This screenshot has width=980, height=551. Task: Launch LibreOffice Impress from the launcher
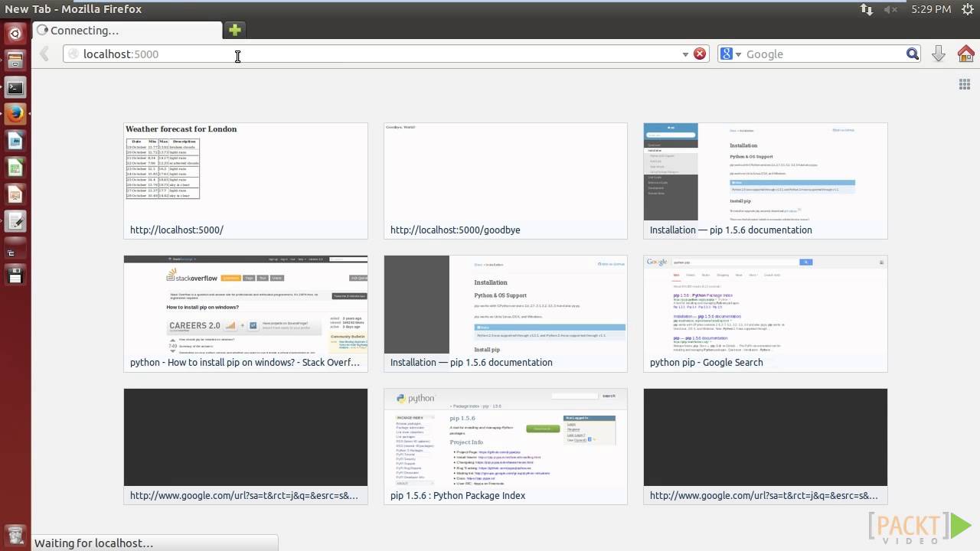click(x=15, y=194)
